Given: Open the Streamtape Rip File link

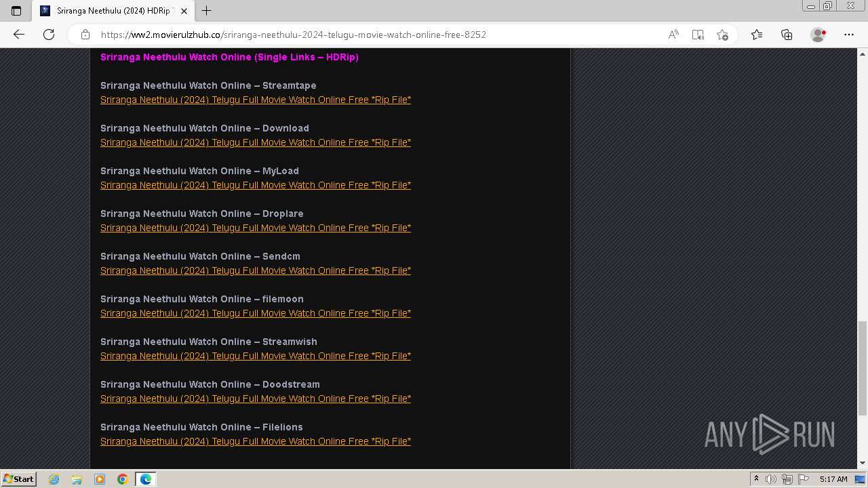Looking at the screenshot, I should pos(256,100).
